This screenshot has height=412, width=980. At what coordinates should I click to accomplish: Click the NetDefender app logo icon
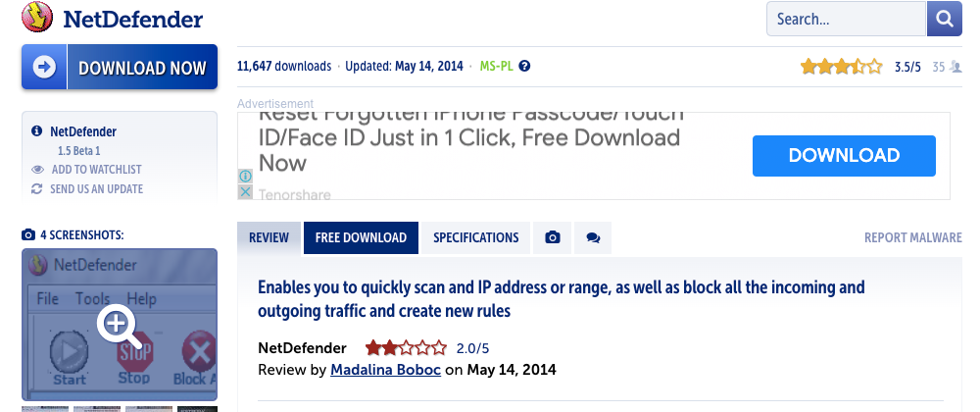pyautogui.click(x=37, y=18)
